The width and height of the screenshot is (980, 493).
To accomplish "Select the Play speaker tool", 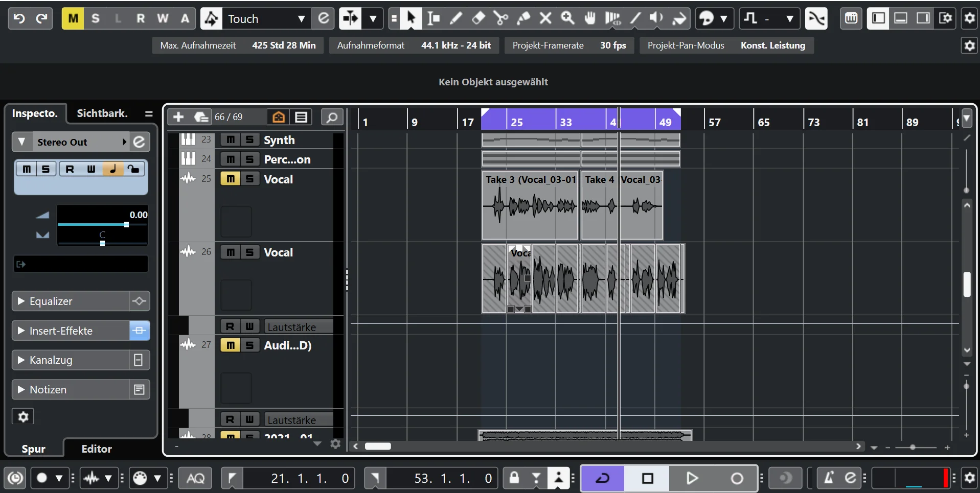I will pyautogui.click(x=657, y=19).
